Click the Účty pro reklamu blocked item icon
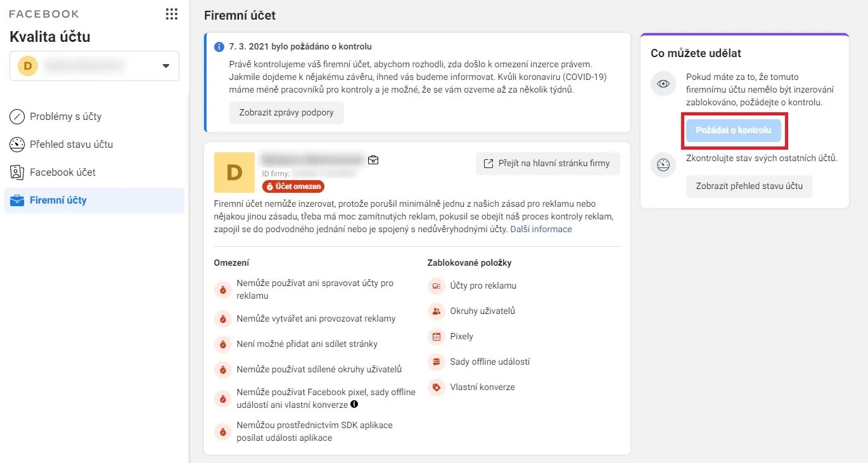 pyautogui.click(x=436, y=286)
